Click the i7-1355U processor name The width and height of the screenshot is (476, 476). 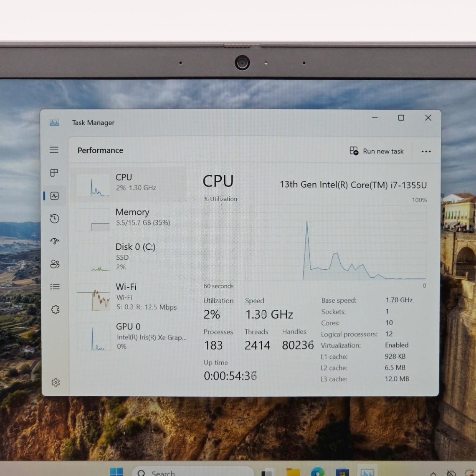(x=353, y=185)
